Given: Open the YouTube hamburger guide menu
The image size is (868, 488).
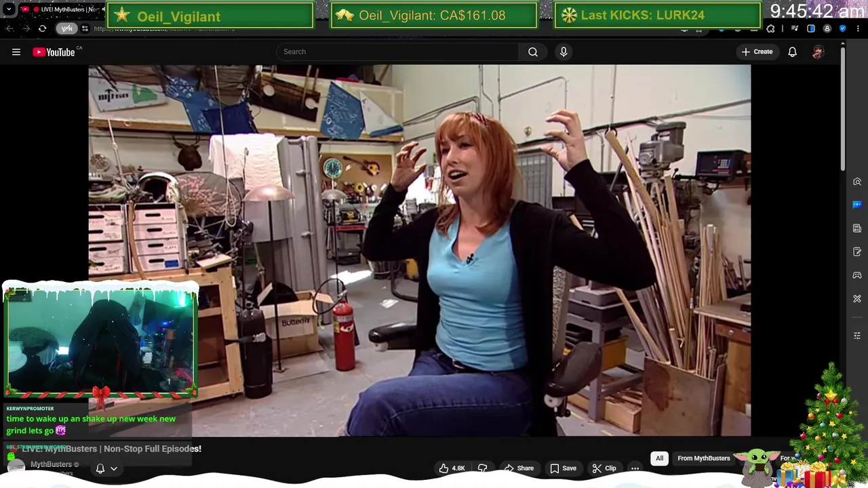Looking at the screenshot, I should [16, 52].
